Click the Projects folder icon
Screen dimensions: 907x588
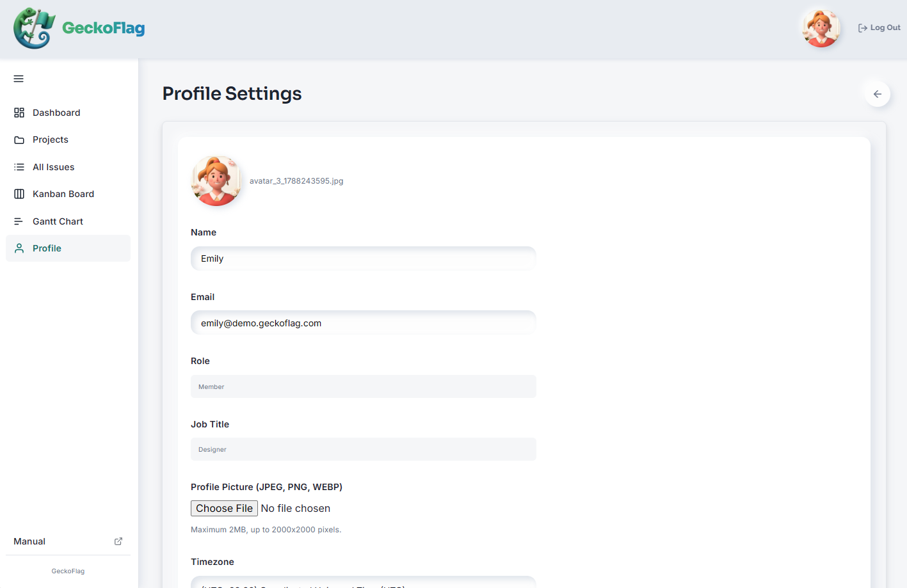pyautogui.click(x=19, y=139)
